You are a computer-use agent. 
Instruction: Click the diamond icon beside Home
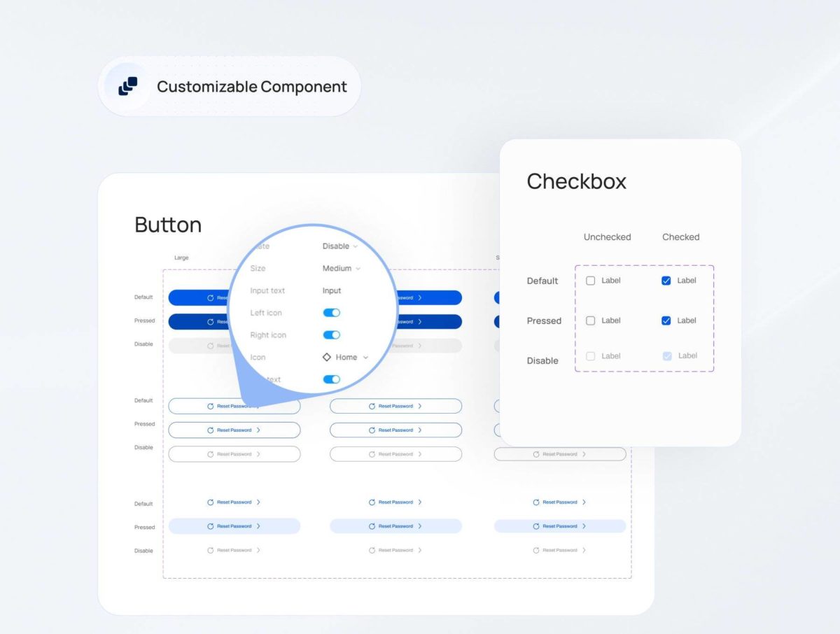pos(327,358)
